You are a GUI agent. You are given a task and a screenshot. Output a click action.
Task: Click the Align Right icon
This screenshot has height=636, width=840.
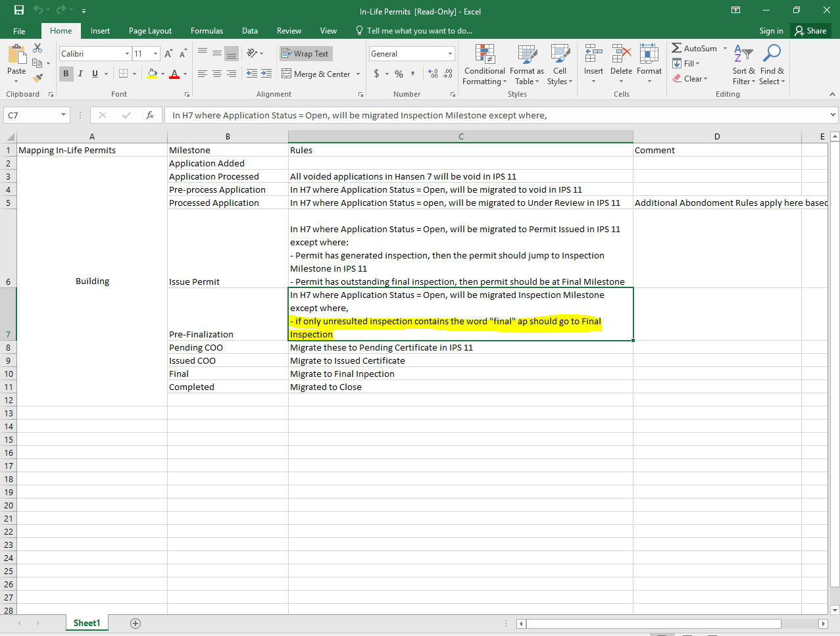(232, 74)
